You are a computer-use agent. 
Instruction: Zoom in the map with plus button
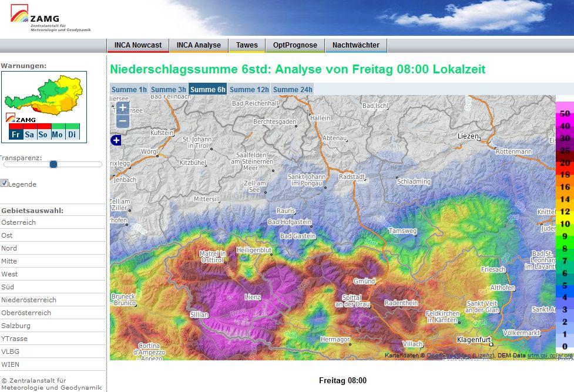[x=122, y=108]
